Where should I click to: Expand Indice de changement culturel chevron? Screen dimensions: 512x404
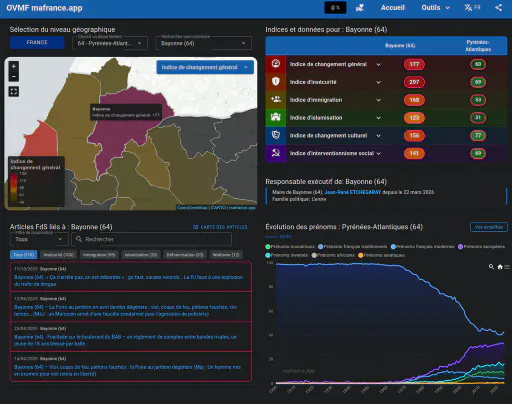click(x=378, y=136)
